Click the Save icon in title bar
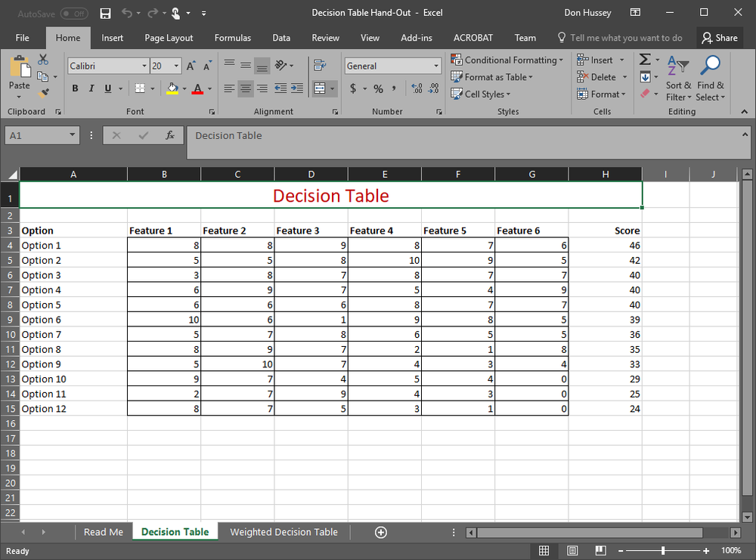Viewport: 756px width, 560px height. tap(105, 14)
